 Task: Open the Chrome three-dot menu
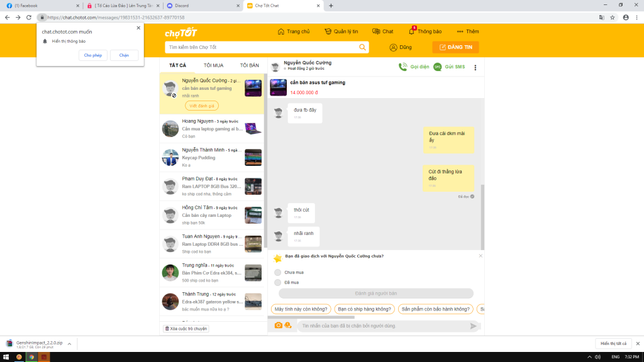[x=637, y=17]
